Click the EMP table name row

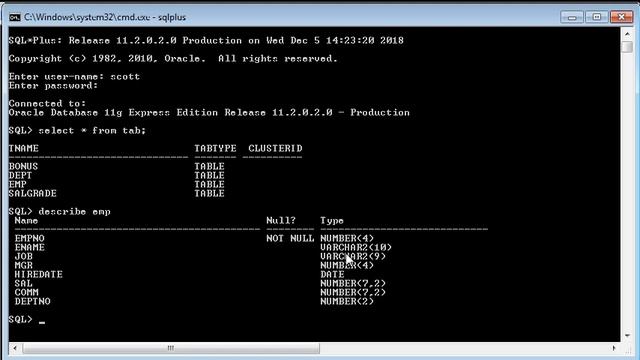click(x=18, y=184)
